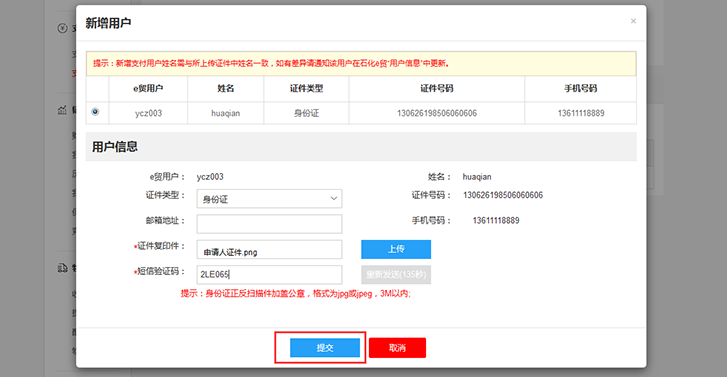This screenshot has width=727, height=377.
Task: Click the 身份证 cell in the table row
Action: 306,113
